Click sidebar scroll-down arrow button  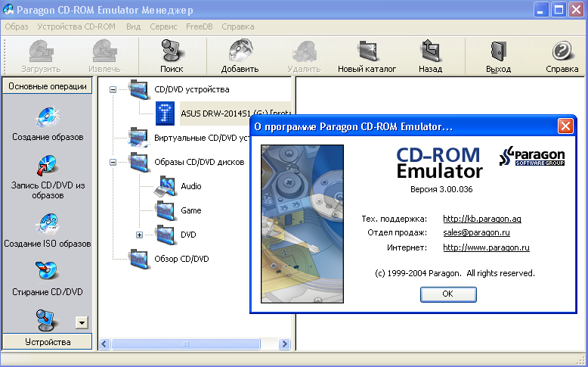[x=82, y=322]
